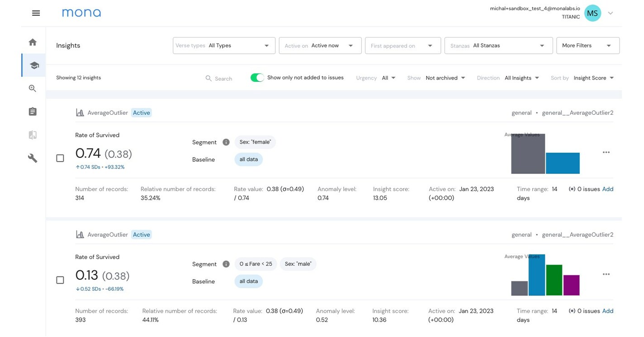Open the account chevron menu top right
Viewport: 644px width, 337px height.
click(610, 13)
